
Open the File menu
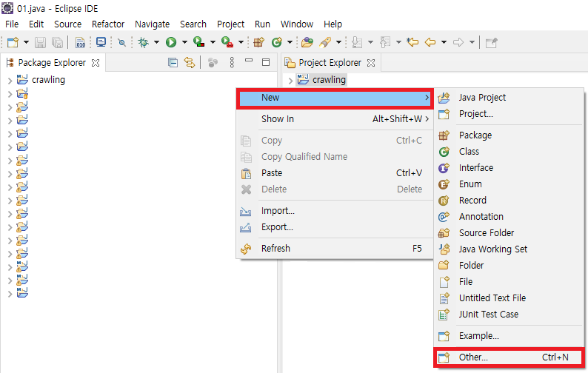12,24
